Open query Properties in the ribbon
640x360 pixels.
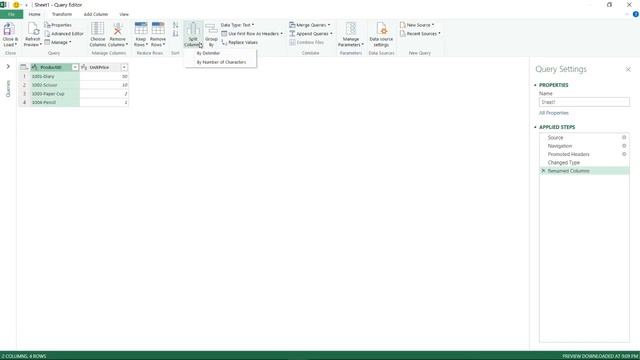pyautogui.click(x=58, y=25)
